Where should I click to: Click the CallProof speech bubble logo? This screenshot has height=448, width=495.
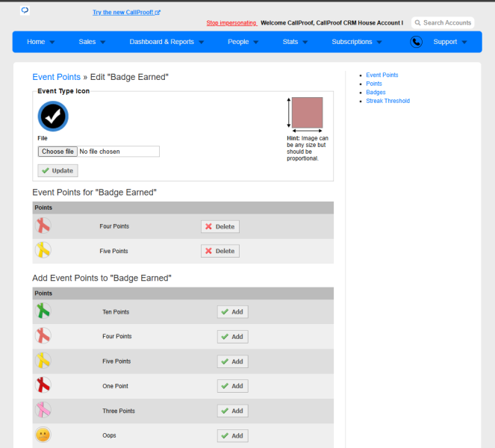point(25,10)
